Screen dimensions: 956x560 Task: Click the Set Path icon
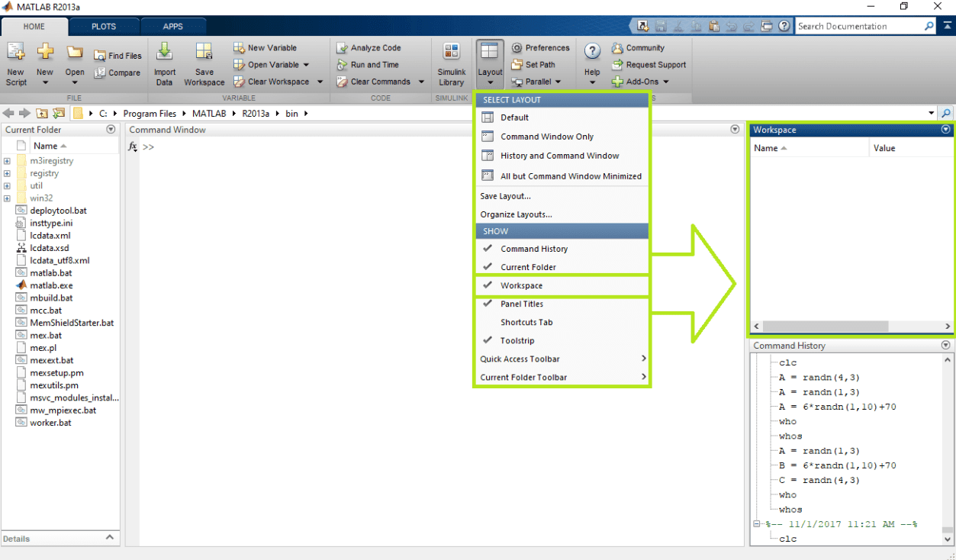[x=517, y=65]
